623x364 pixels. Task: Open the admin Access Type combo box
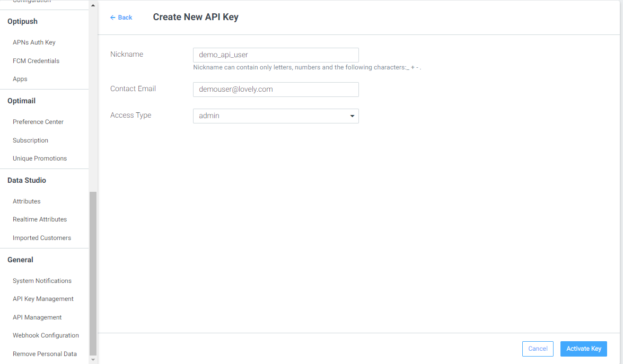(x=276, y=116)
